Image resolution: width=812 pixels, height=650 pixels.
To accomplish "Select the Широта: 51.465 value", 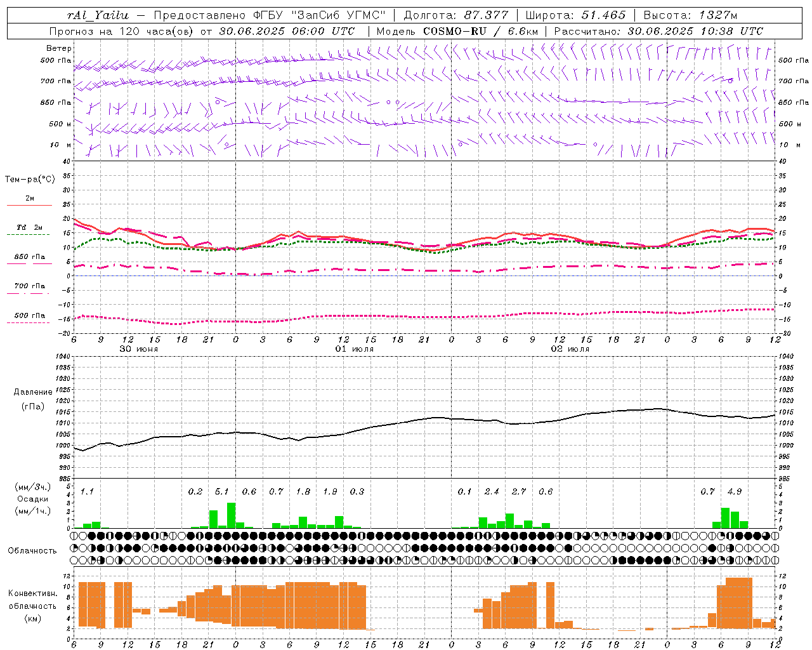I will click(x=575, y=15).
